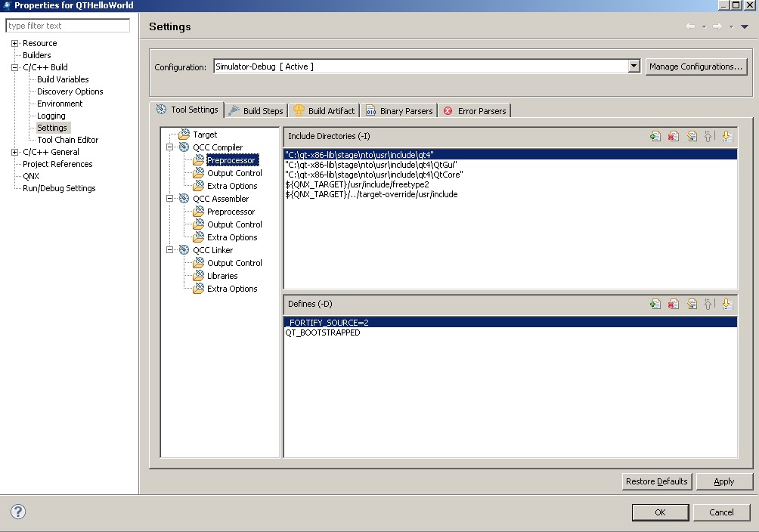Select Build Variables item
The image size is (759, 532).
[63, 79]
